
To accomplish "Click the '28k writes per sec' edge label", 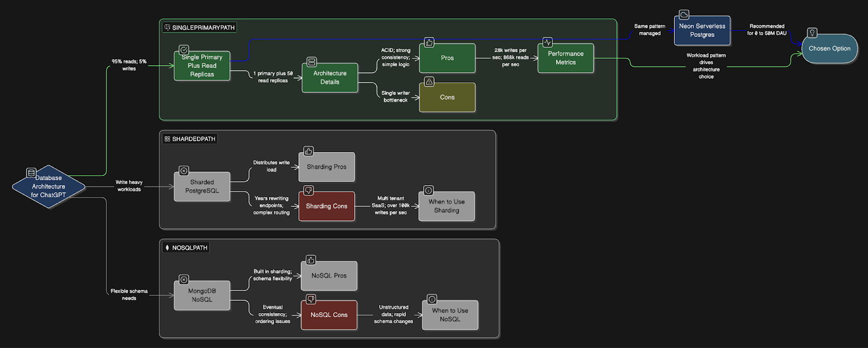I will point(510,58).
